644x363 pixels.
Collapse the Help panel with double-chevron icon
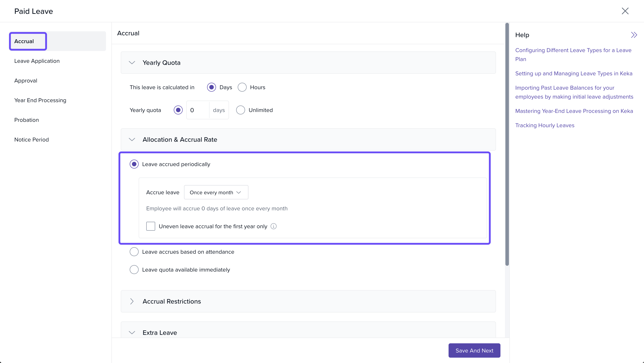[634, 35]
